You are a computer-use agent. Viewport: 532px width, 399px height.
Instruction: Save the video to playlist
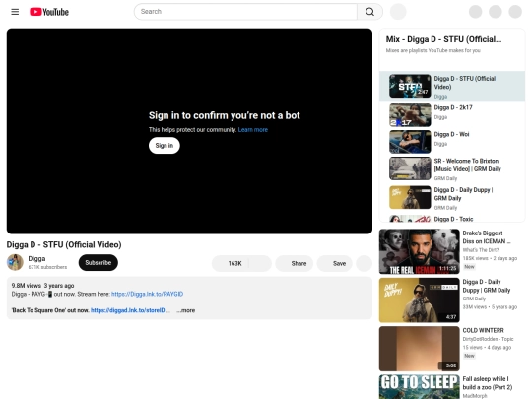pos(335,264)
